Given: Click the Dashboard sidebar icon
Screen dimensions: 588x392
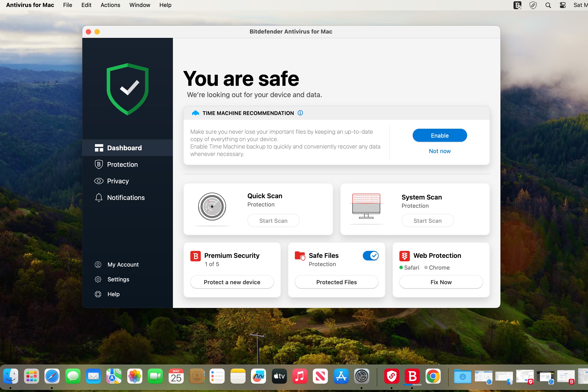Looking at the screenshot, I should click(98, 147).
